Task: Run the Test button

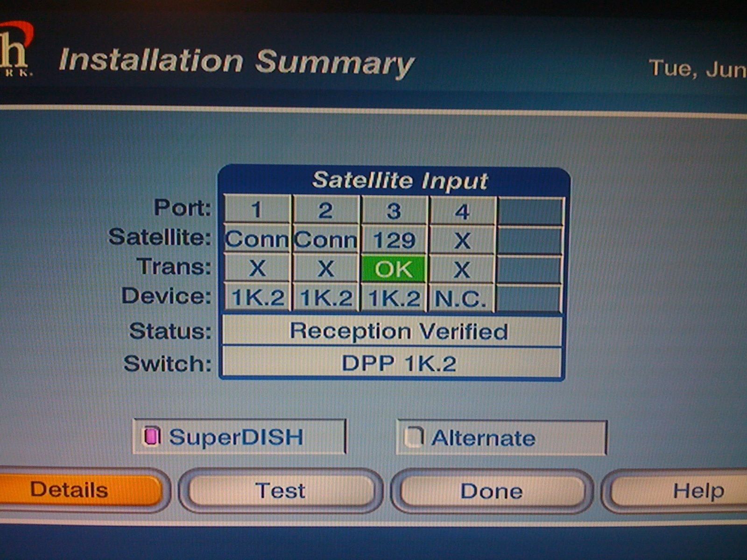Action: pos(281,491)
